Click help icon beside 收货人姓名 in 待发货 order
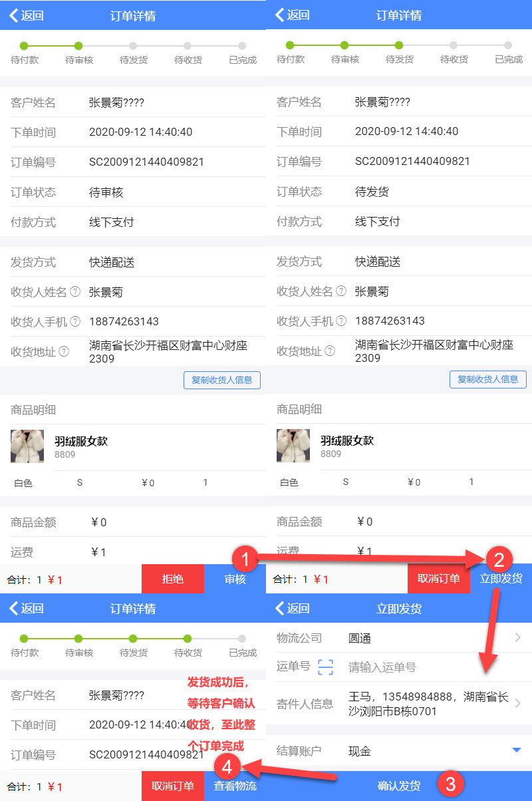Viewport: 532px width, 801px height. point(341,291)
